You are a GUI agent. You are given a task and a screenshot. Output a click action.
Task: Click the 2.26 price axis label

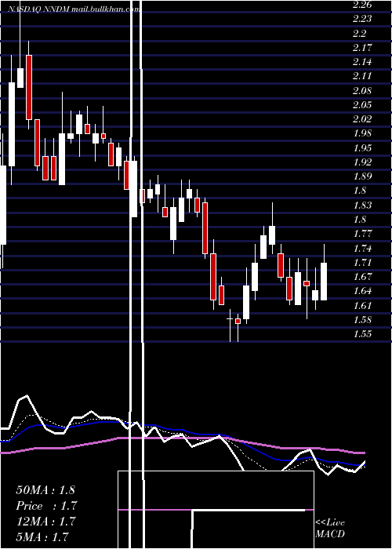tap(362, 5)
